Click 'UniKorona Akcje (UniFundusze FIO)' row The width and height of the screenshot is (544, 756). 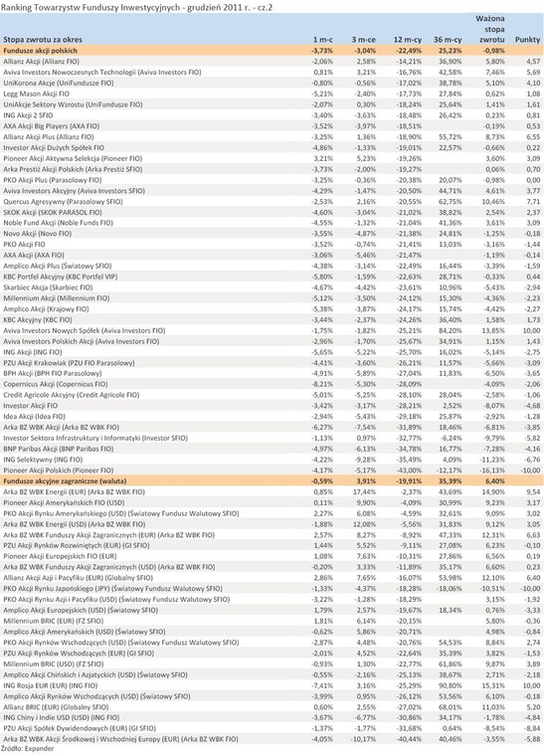coord(272,83)
